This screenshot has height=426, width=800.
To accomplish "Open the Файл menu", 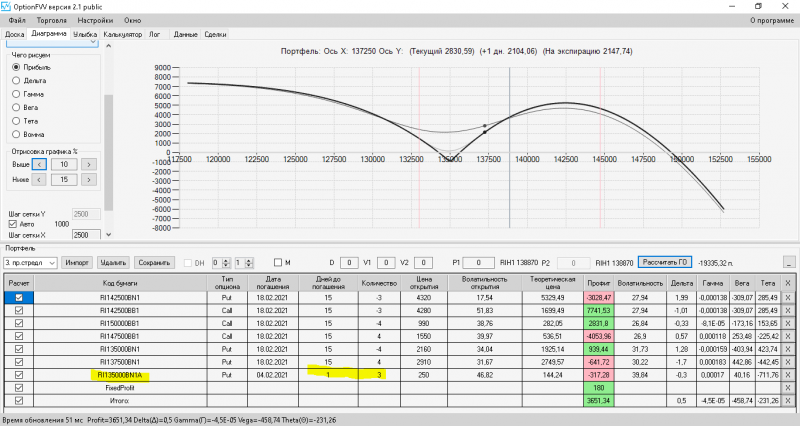I will click(17, 20).
